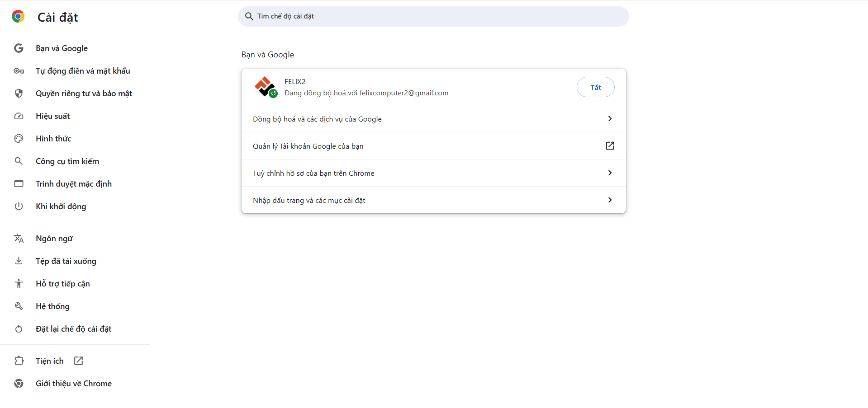Viewport: 868px width, 408px height.
Task: Focus the Tìm chế độ cài đặt search field
Action: 434,16
